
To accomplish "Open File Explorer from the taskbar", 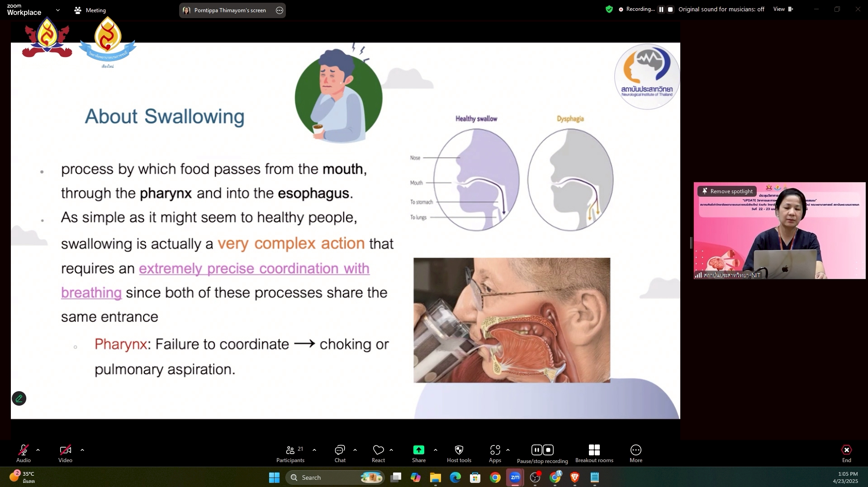I will [x=436, y=478].
